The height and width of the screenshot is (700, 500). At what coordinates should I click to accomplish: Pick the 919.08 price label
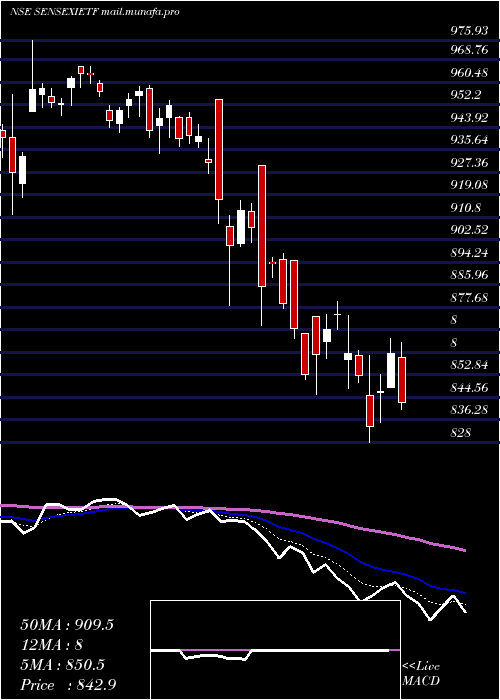click(468, 185)
